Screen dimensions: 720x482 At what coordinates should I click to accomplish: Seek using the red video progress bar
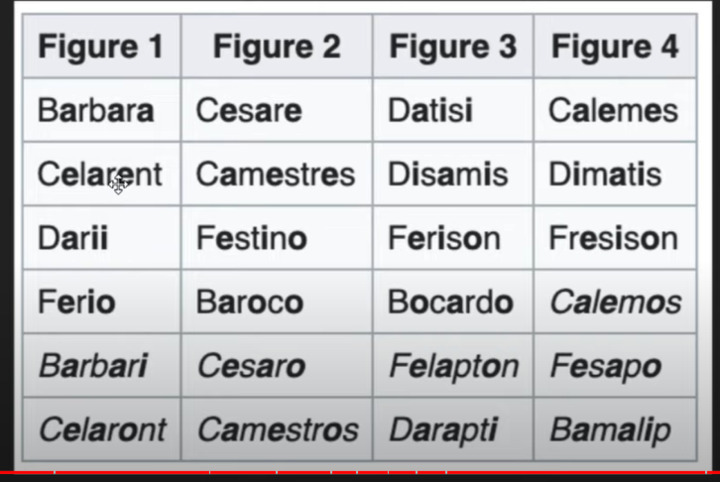pyautogui.click(x=360, y=472)
